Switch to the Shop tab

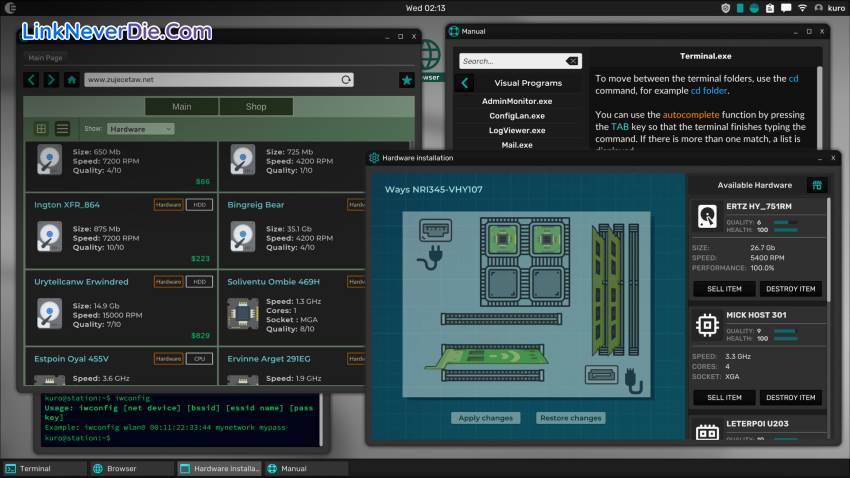pos(256,107)
